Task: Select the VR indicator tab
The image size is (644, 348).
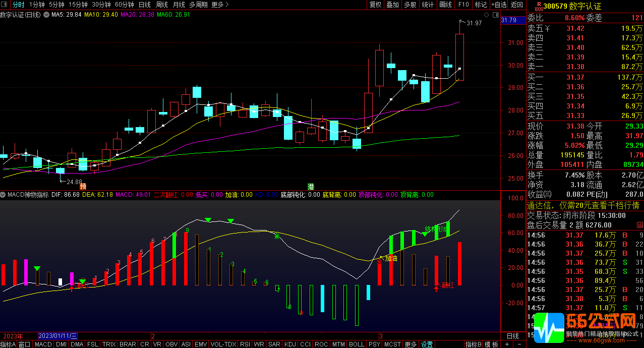Action: (x=157, y=344)
